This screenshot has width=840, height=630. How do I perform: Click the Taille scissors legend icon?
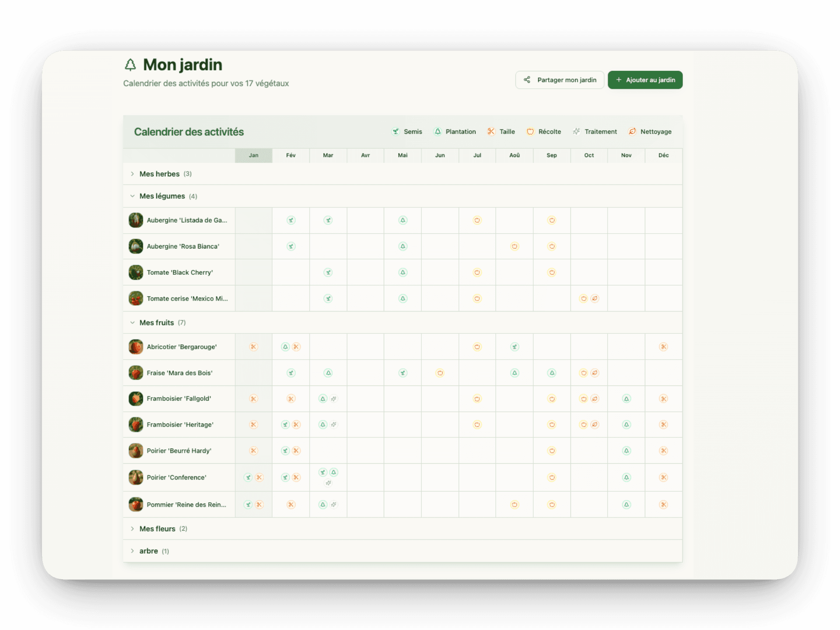coord(491,132)
